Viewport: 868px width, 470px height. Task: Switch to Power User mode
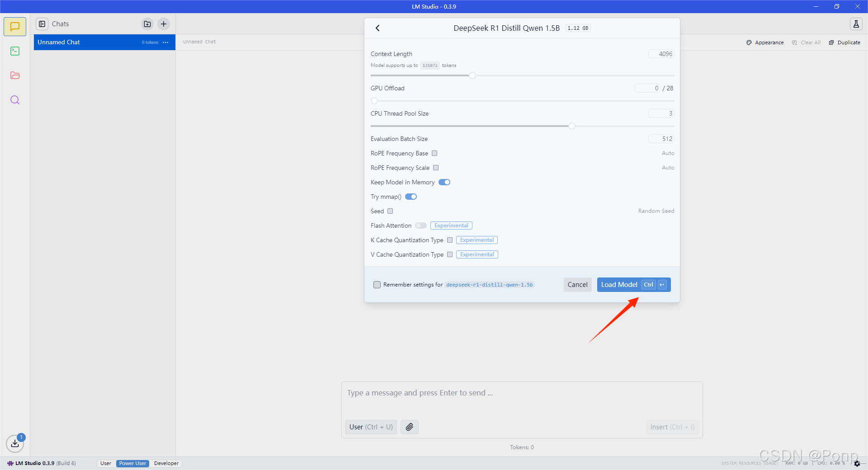[132, 463]
